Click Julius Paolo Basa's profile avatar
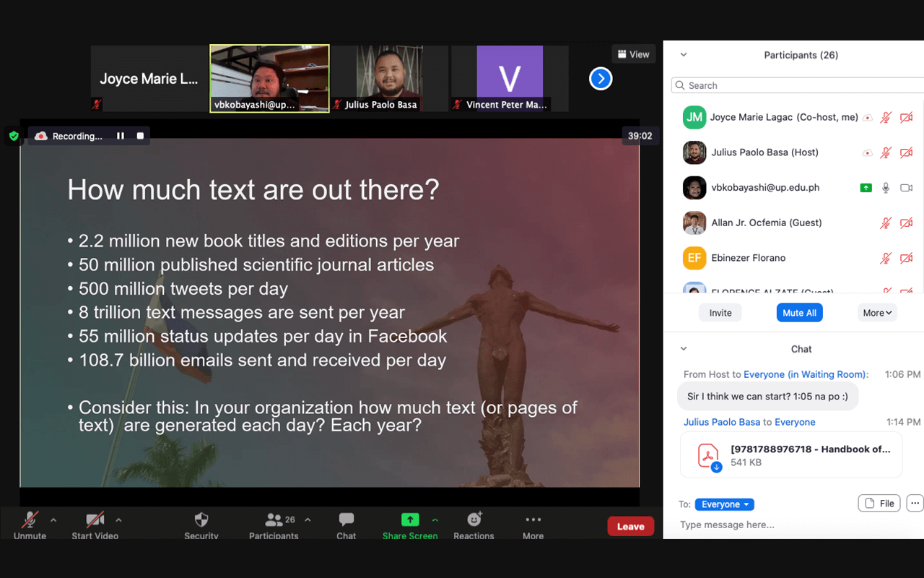924x578 pixels. point(694,152)
